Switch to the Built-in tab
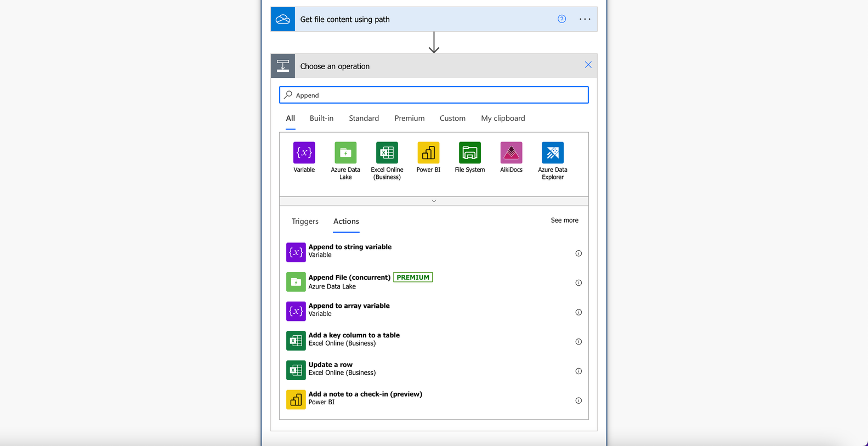868x446 pixels. pos(321,118)
